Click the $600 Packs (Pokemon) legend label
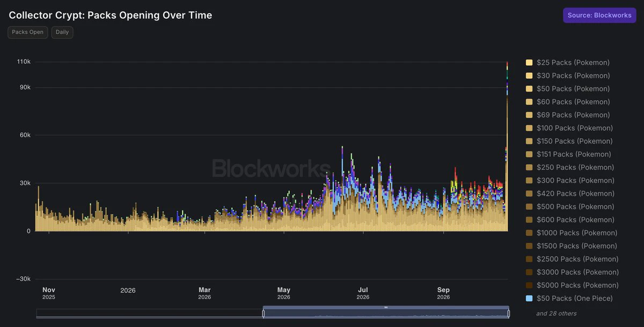Image resolution: width=644 pixels, height=327 pixels. [x=575, y=220]
